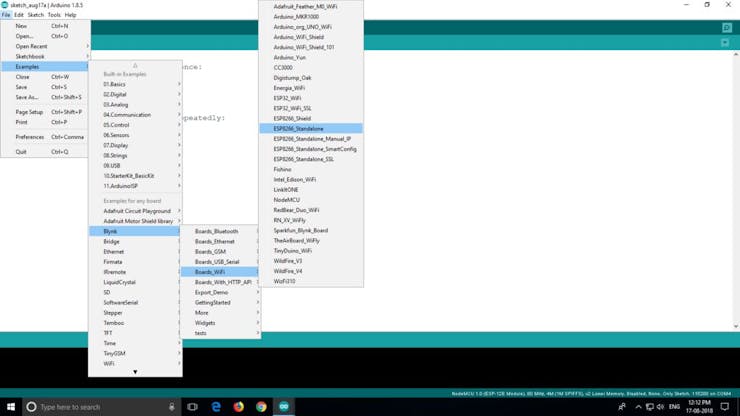Open Preferences from the File menu

(x=45, y=137)
